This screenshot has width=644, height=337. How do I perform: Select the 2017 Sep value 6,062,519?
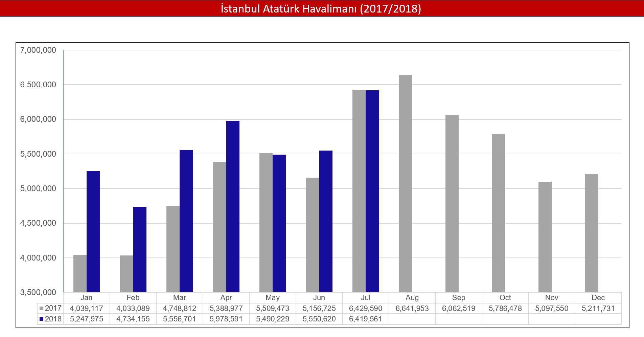point(459,309)
